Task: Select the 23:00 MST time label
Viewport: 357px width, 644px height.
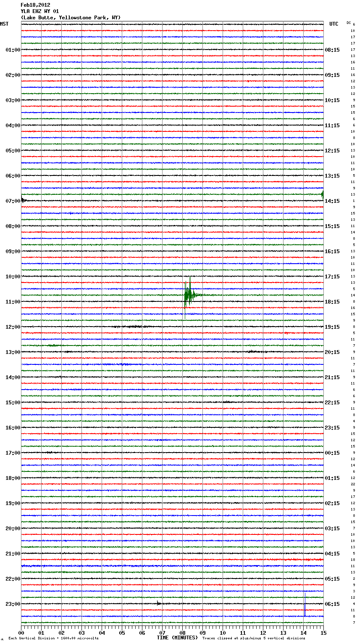Action: click(x=13, y=604)
